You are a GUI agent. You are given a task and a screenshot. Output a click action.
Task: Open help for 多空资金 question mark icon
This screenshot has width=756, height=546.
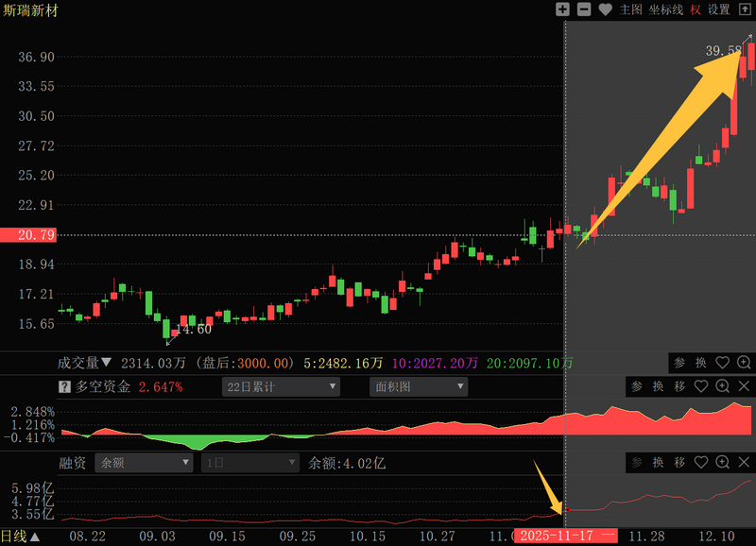(x=65, y=386)
